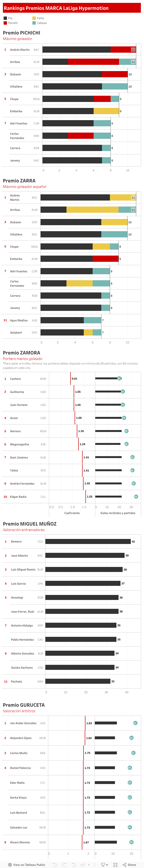This screenshot has height=868, width=144.
Task: Click the Tableau logo icon
Action: pos(10,865)
